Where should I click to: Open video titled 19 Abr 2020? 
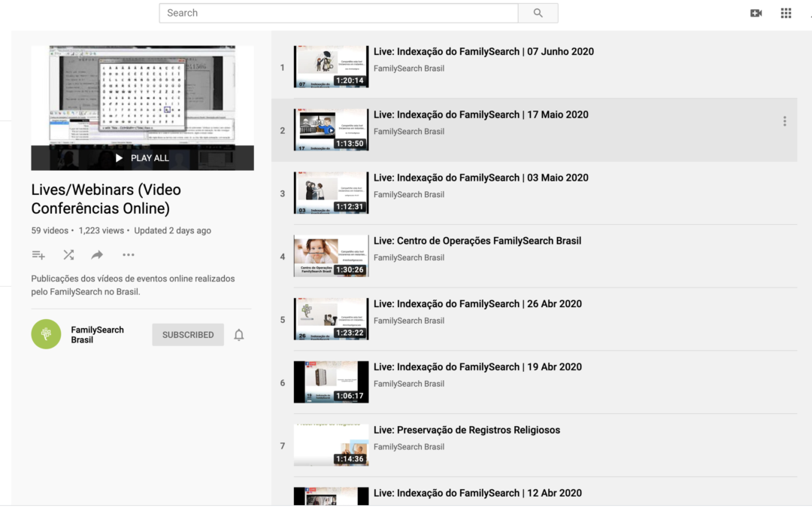(x=477, y=367)
